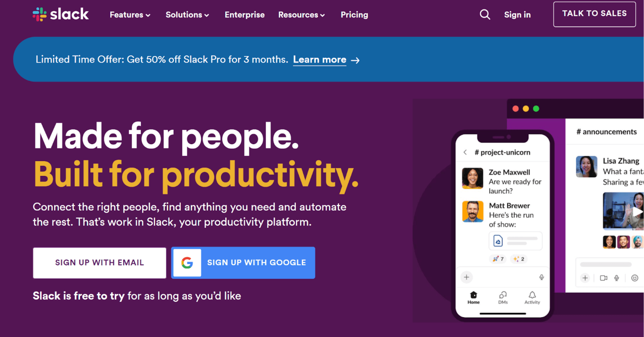Click the Sign in menu item
The image size is (644, 337).
point(517,14)
